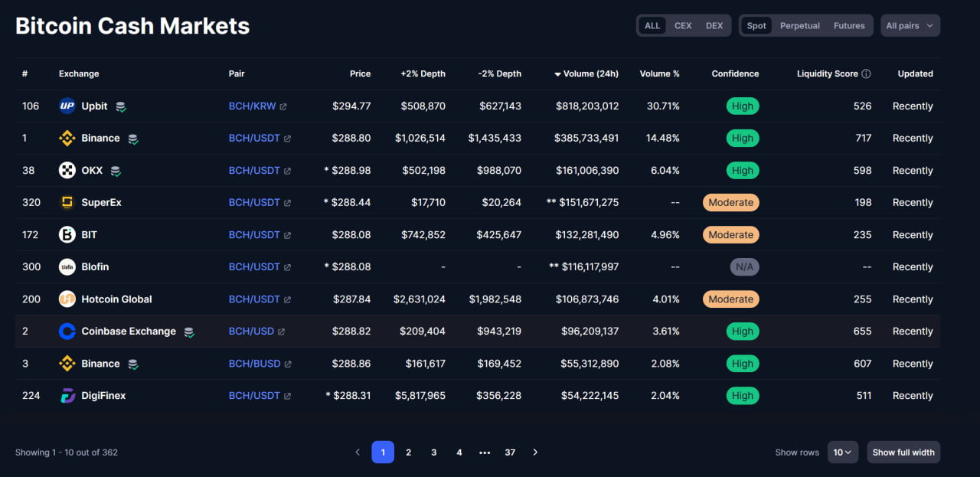Viewport: 980px width, 477px height.
Task: Click the Updated column header
Action: (916, 74)
